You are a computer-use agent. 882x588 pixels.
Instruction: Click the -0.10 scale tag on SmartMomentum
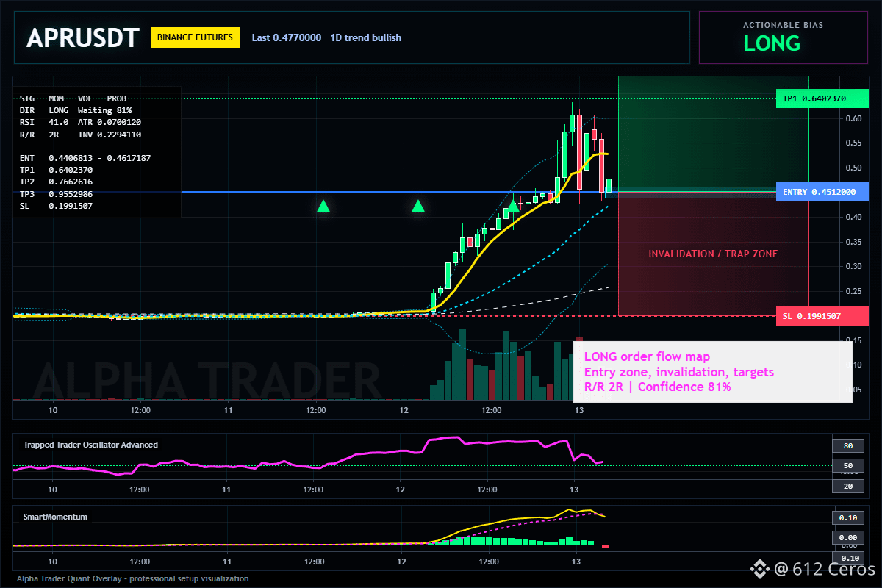coord(847,558)
